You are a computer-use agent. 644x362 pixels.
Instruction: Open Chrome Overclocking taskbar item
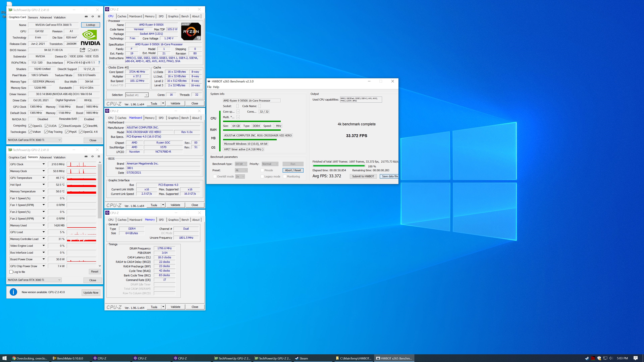pyautogui.click(x=30, y=358)
